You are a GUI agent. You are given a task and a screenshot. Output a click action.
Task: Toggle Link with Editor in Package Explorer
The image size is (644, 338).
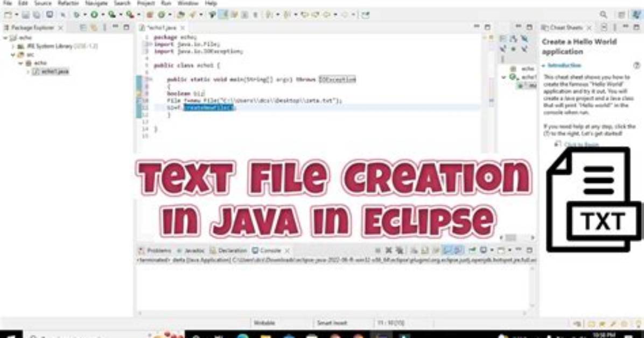click(94, 27)
